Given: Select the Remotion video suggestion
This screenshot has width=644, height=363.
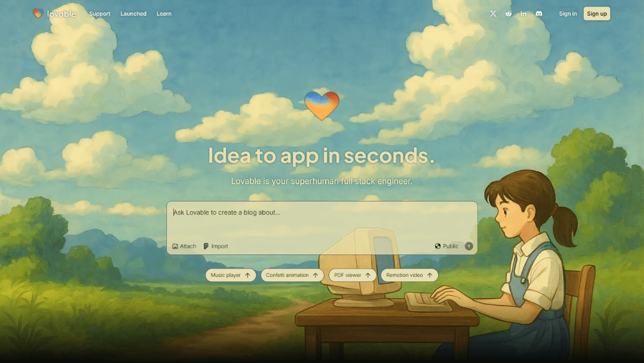Looking at the screenshot, I should pyautogui.click(x=409, y=275).
